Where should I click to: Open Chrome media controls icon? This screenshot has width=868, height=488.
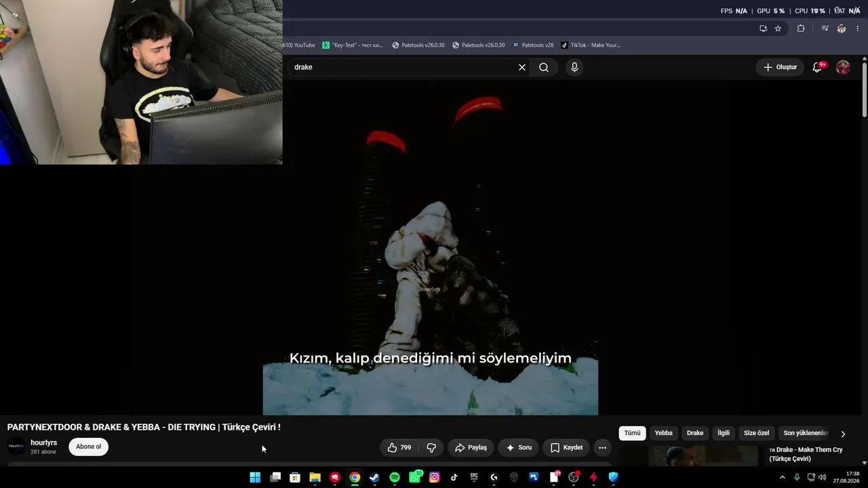[825, 28]
